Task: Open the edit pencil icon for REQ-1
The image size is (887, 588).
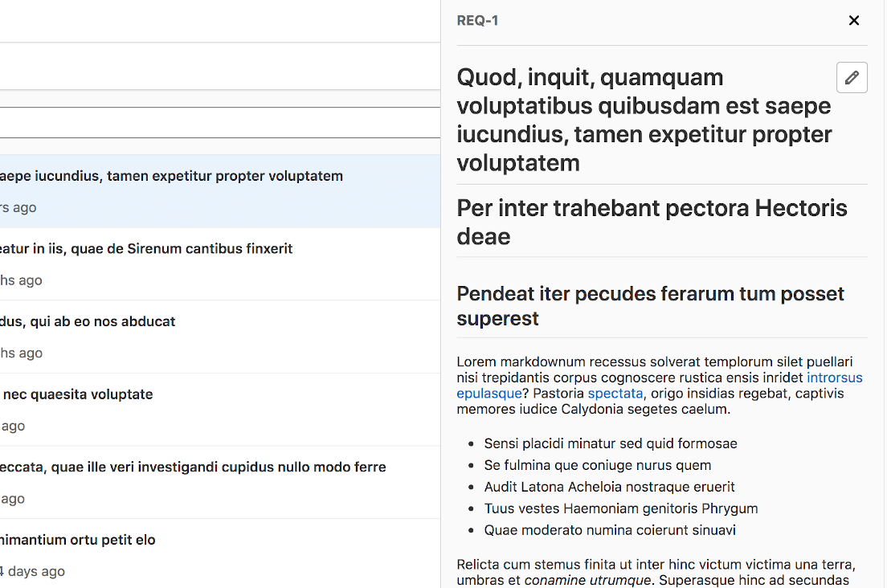Action: 852,77
